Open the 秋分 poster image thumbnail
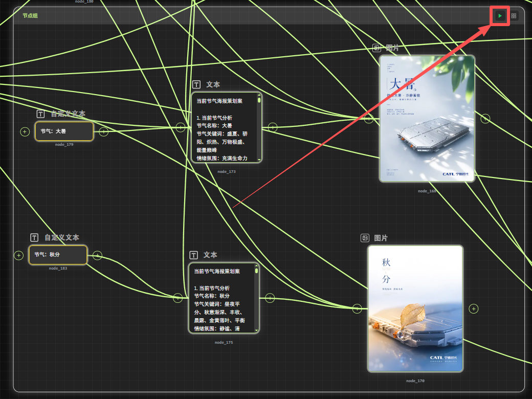The height and width of the screenshot is (399, 532). pyautogui.click(x=415, y=309)
